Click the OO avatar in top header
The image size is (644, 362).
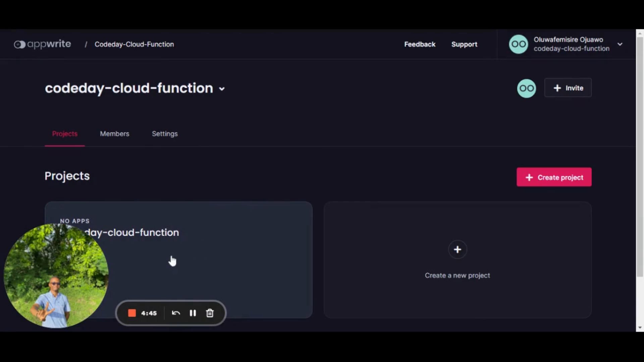[518, 44]
